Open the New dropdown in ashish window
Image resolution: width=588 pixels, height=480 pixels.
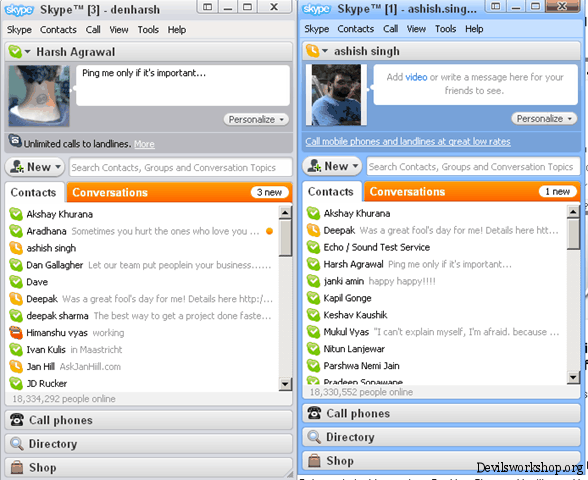click(332, 166)
